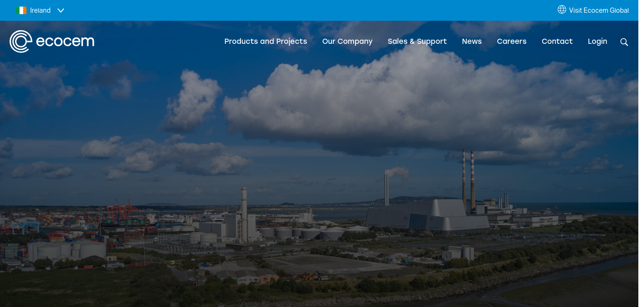
Task: Select the Ireland country label
Action: [40, 10]
